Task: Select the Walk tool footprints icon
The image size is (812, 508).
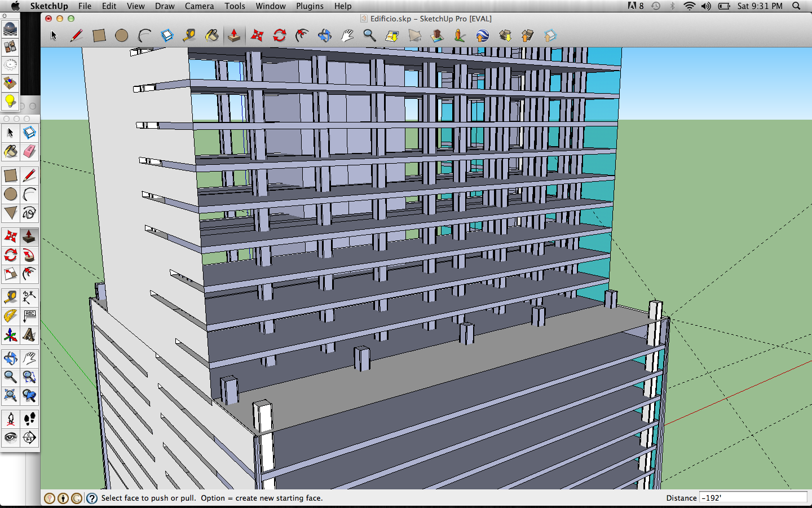Action: pos(29,419)
